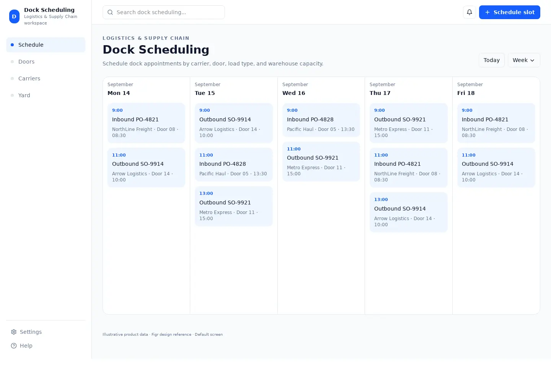Click the Tue 15 day header

click(205, 93)
